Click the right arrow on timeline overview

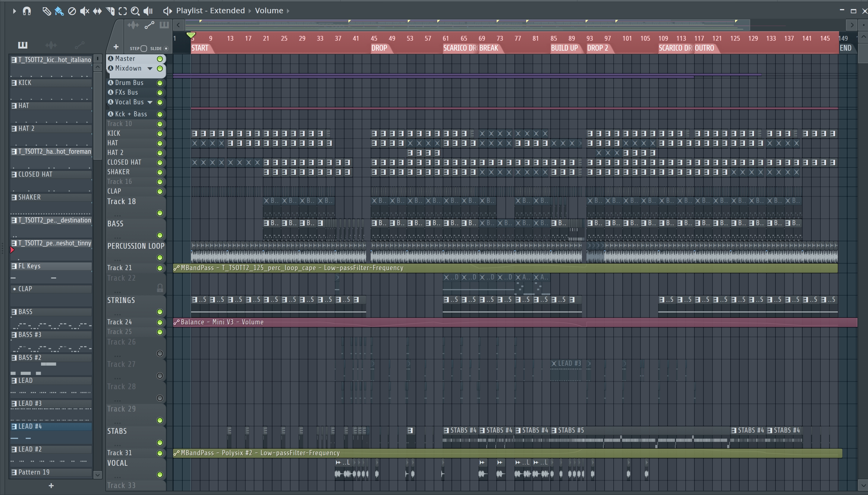click(x=852, y=25)
